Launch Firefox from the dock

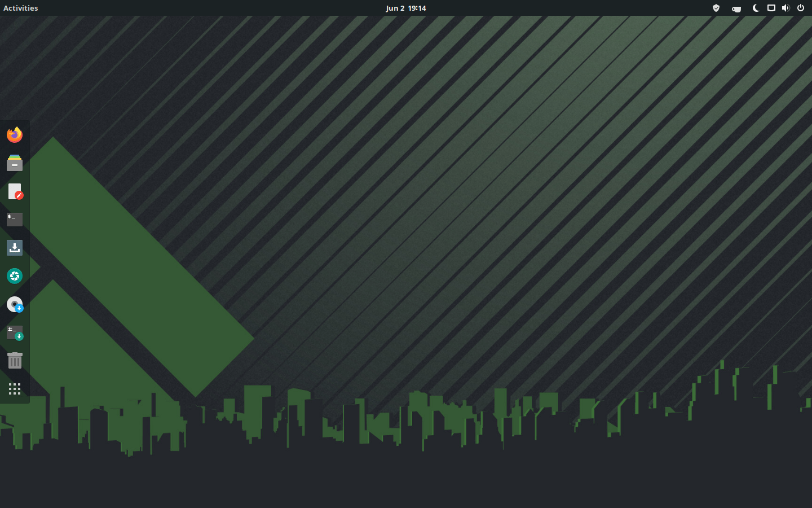(15, 135)
